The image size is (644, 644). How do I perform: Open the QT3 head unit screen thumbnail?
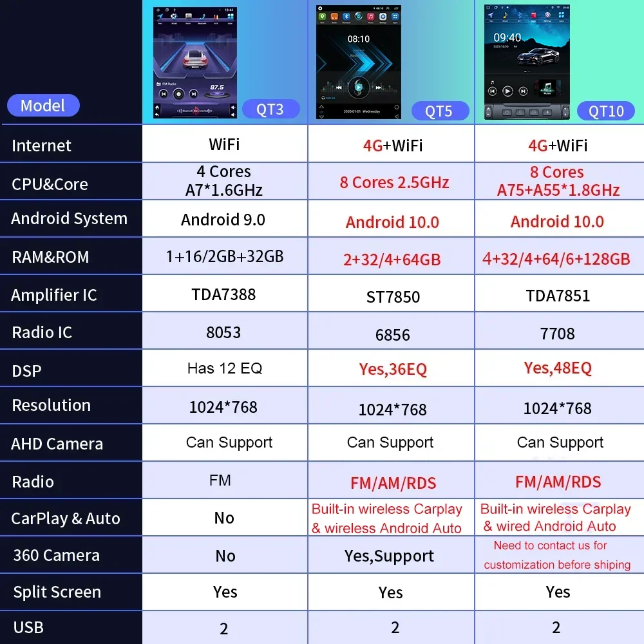195,63
